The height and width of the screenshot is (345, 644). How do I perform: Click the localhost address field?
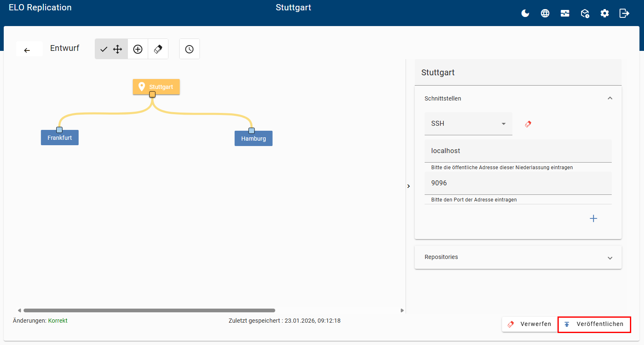pos(518,151)
